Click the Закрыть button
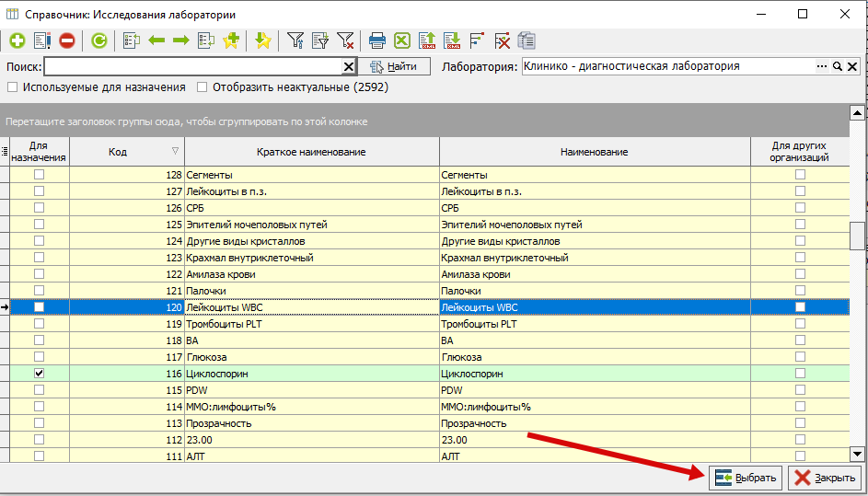The width and height of the screenshot is (868, 496). tap(824, 478)
